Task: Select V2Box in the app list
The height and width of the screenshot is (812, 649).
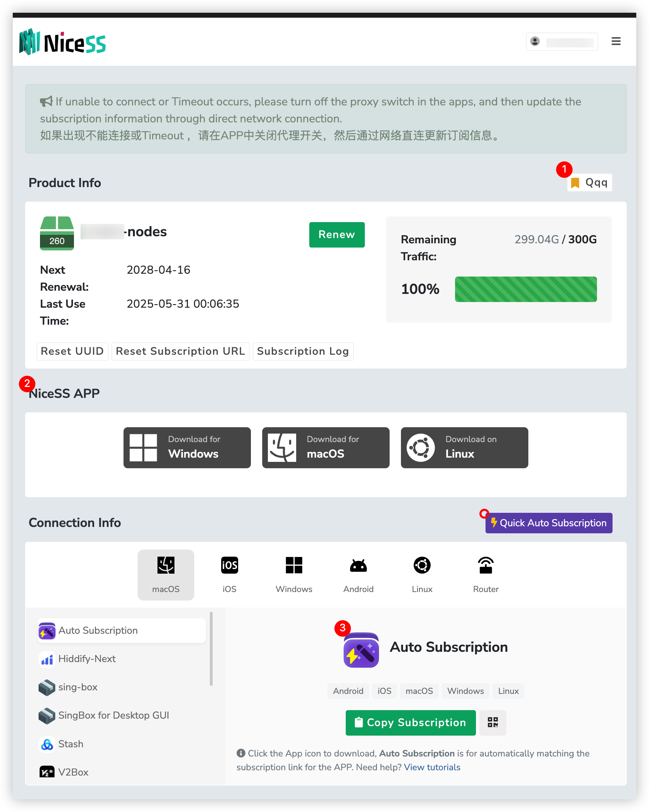Action: (x=122, y=772)
